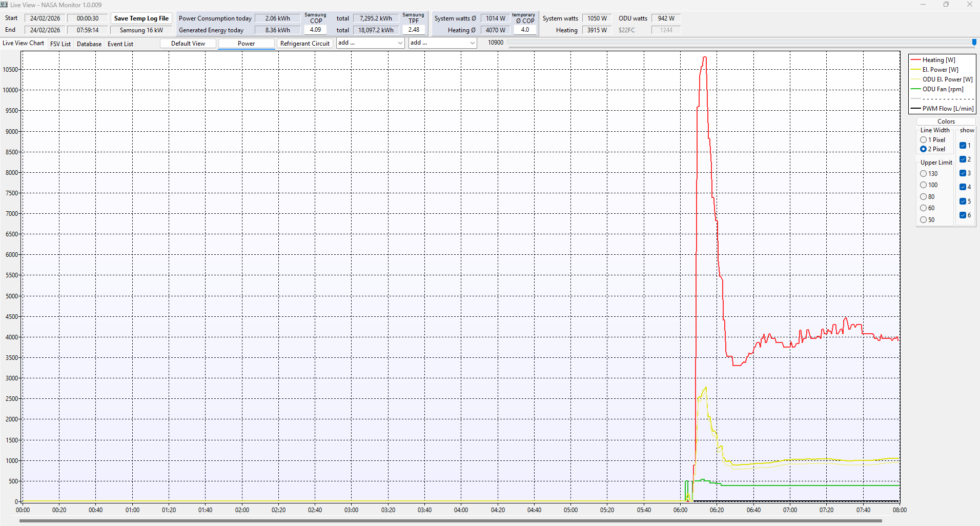
Task: Switch chart to Refrigerant Circuit view
Action: (305, 44)
